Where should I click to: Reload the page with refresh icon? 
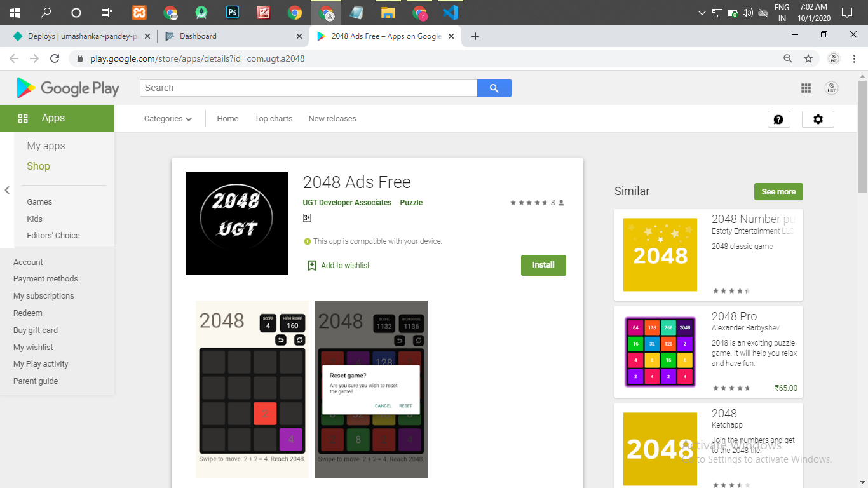[55, 58]
